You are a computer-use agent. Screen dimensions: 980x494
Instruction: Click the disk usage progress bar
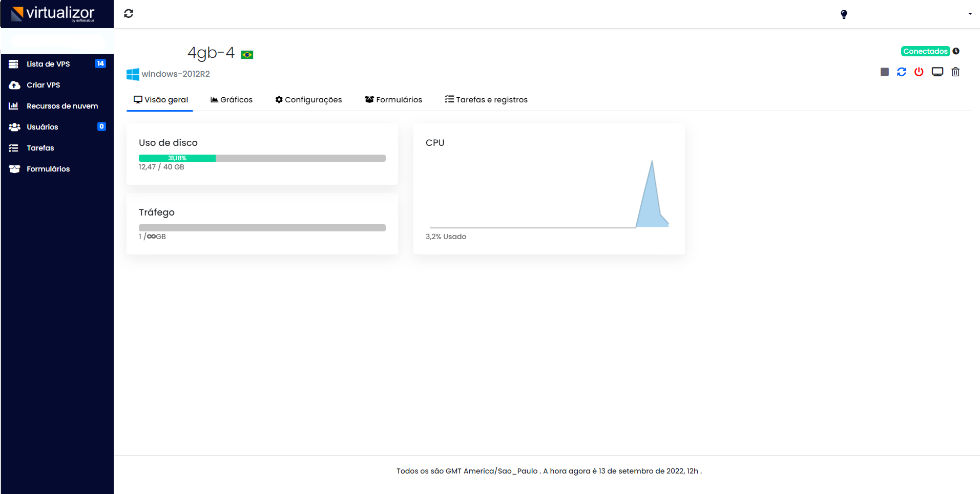pyautogui.click(x=262, y=158)
